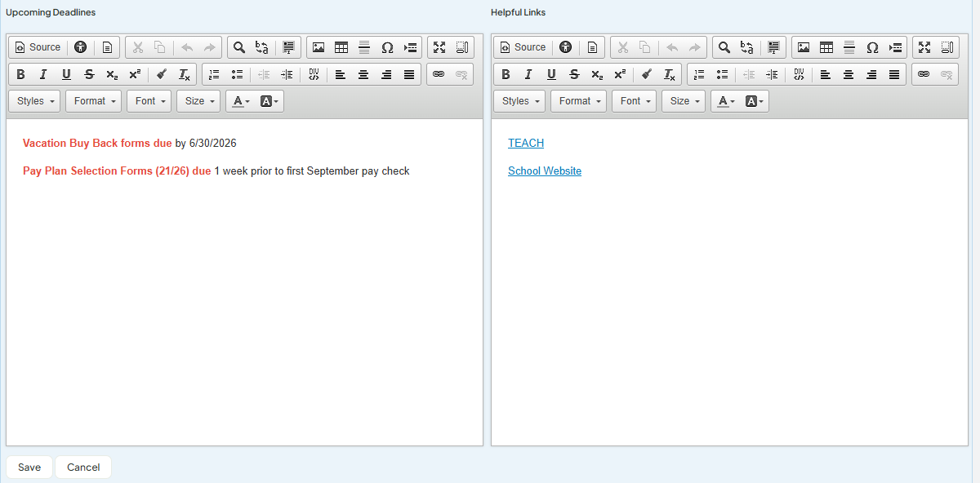Toggle Source view in Helpful Links editor

tap(523, 47)
